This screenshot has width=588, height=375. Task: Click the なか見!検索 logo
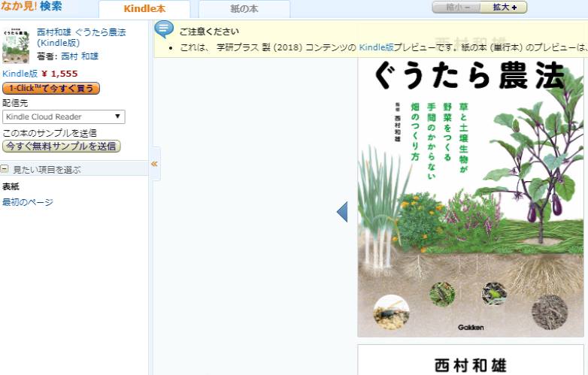point(32,7)
